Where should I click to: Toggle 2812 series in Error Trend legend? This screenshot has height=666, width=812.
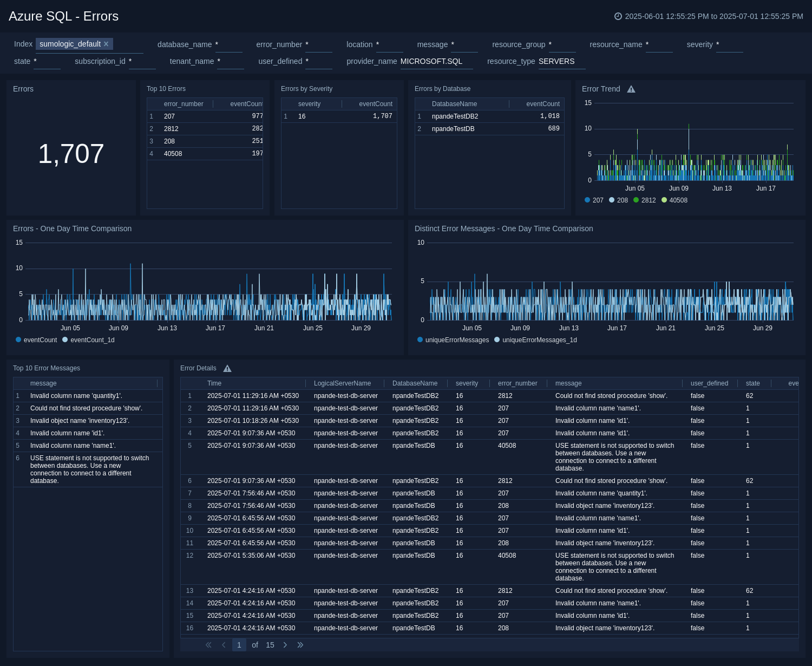point(645,200)
